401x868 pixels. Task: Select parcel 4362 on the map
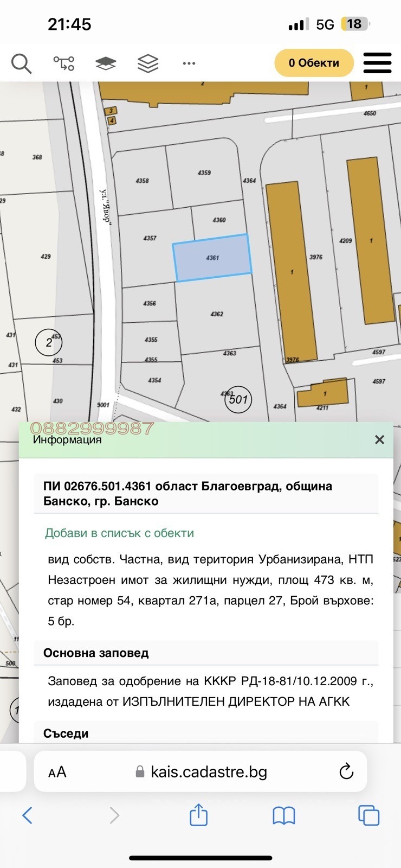point(217,315)
